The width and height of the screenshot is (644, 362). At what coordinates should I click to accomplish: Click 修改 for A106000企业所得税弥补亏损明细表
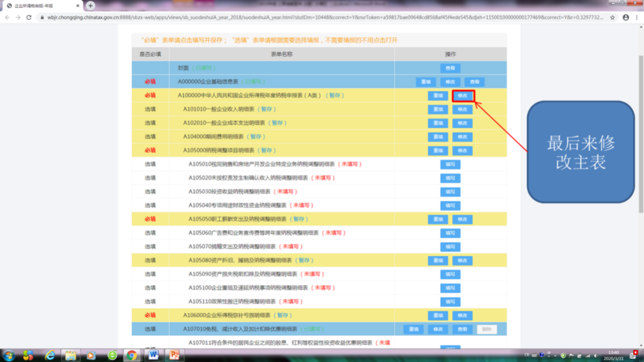[x=463, y=315]
